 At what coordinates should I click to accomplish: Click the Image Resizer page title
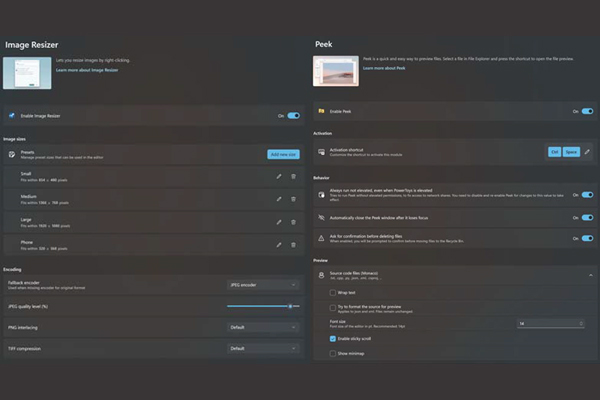point(32,45)
